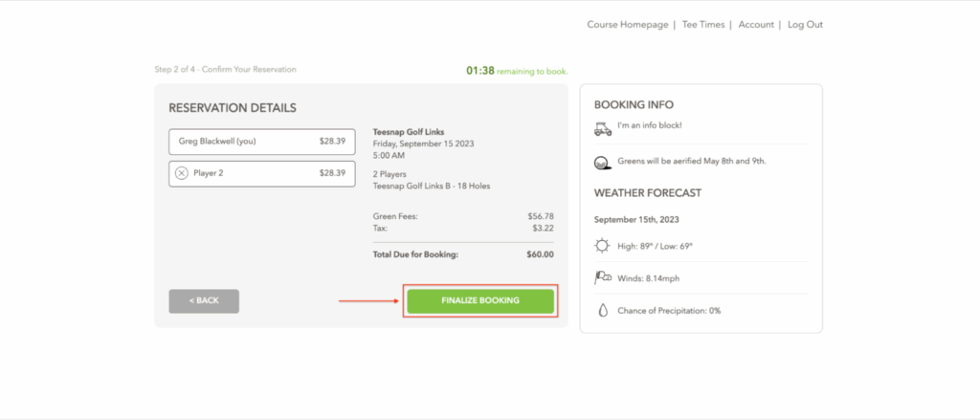Click the Total Due for Booking amount
This screenshot has height=420, width=980.
pos(540,254)
